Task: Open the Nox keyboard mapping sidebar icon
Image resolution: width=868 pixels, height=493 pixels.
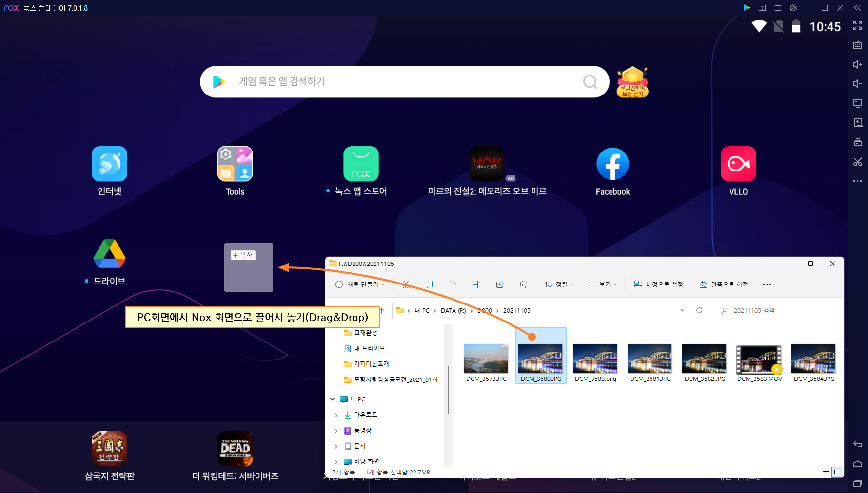Action: pyautogui.click(x=858, y=45)
